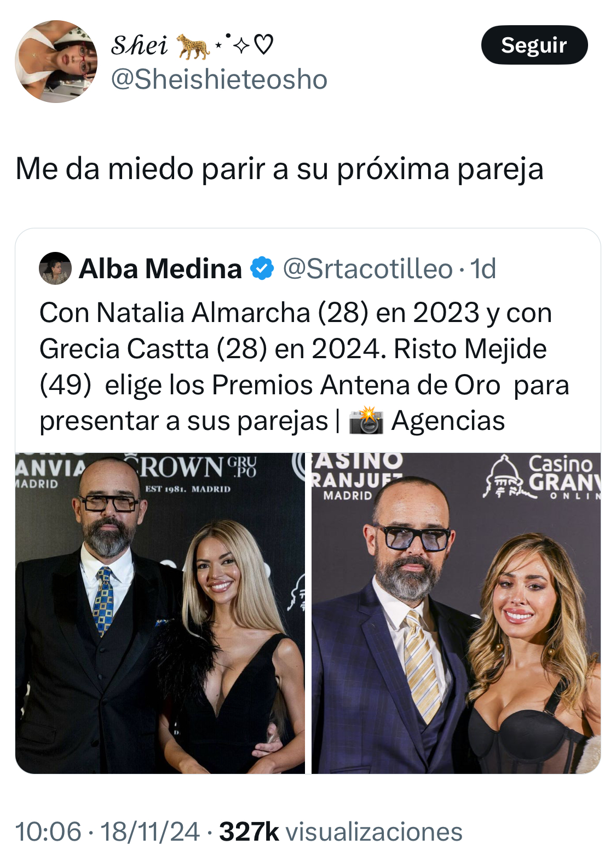Open Alba Medina's small profile avatar
Screen dimensions: 616x856
coord(55,268)
